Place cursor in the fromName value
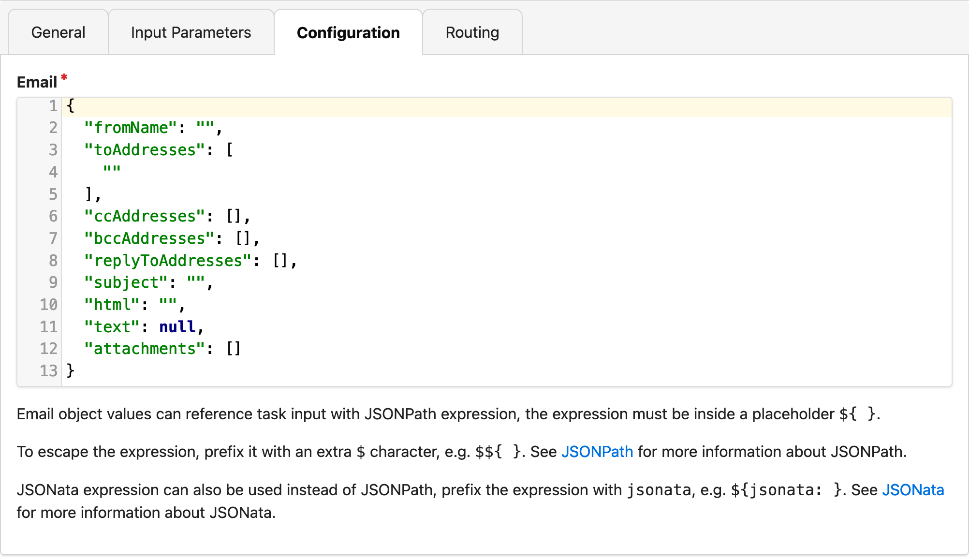Viewport: 969px width, 560px height. point(206,128)
